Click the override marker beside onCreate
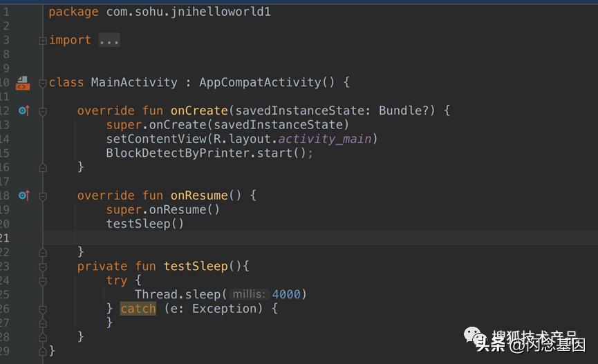 [24, 111]
